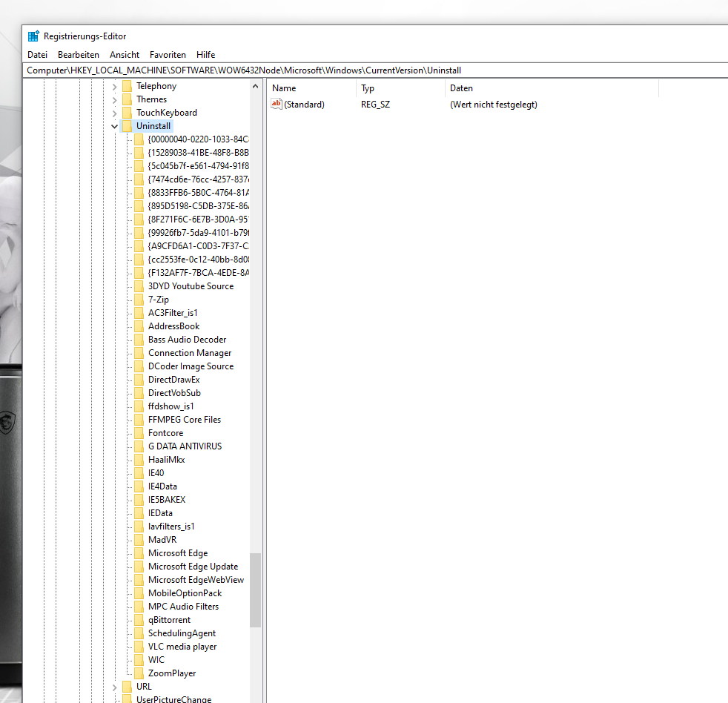Click the ZoomPlayer folder icon
Viewport: 728px width, 703px height.
[139, 674]
